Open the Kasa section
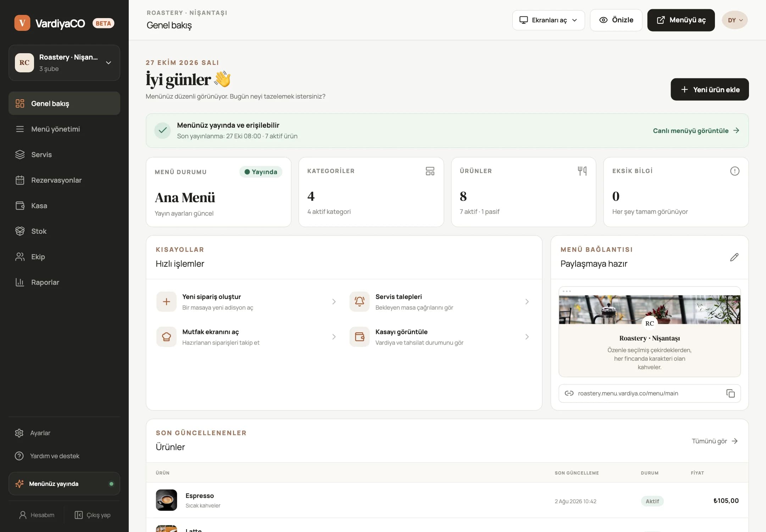 pos(64,206)
